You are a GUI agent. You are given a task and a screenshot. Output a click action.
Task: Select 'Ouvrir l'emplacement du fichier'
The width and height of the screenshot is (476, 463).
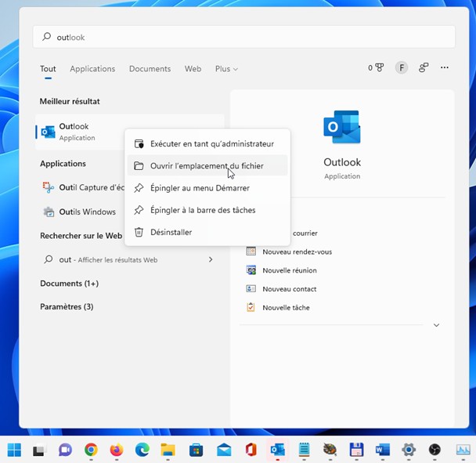pyautogui.click(x=207, y=166)
